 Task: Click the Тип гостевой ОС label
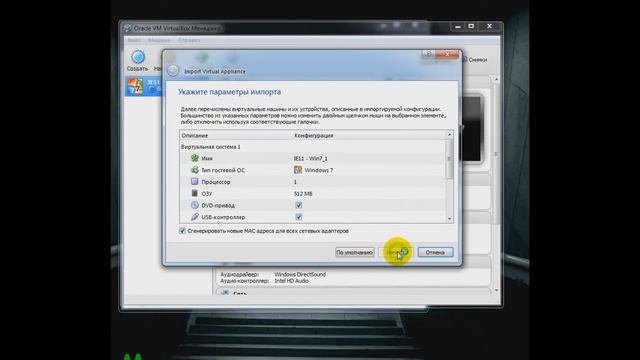[x=223, y=170]
